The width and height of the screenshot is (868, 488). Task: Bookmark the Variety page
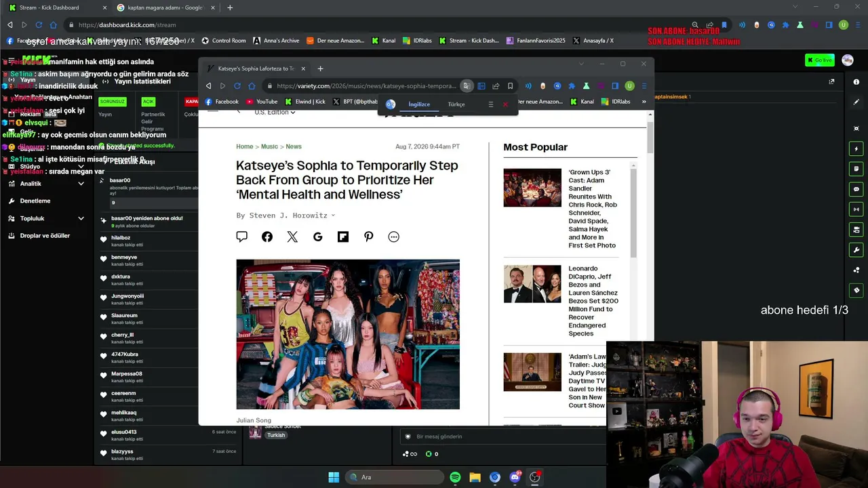[x=511, y=86]
